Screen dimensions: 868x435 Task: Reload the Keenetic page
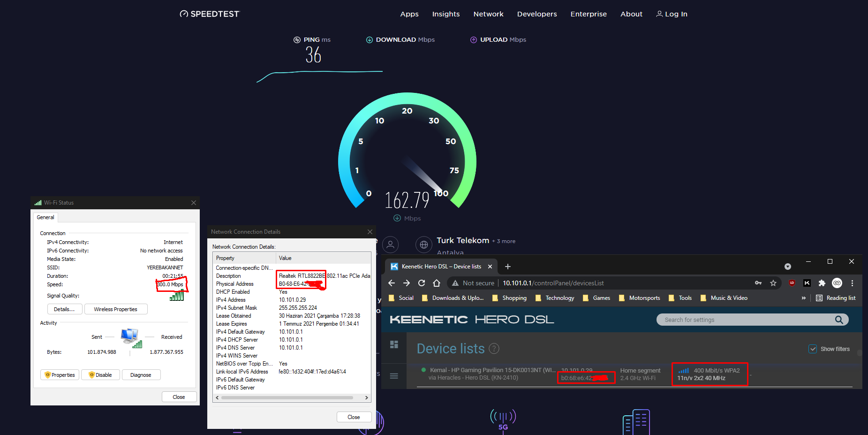(x=422, y=283)
